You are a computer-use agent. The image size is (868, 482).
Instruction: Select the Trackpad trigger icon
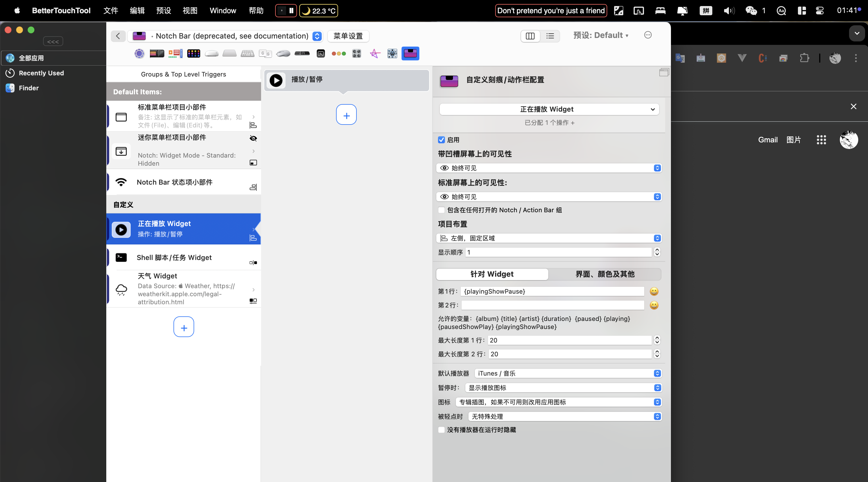click(x=229, y=53)
